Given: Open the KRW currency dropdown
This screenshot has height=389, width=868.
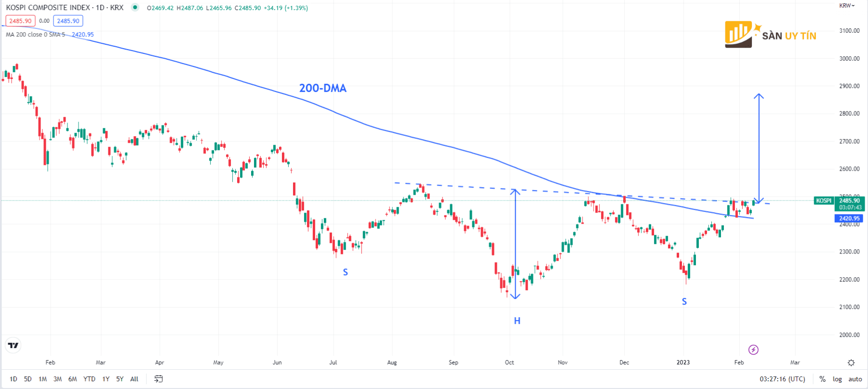Looking at the screenshot, I should (x=847, y=6).
